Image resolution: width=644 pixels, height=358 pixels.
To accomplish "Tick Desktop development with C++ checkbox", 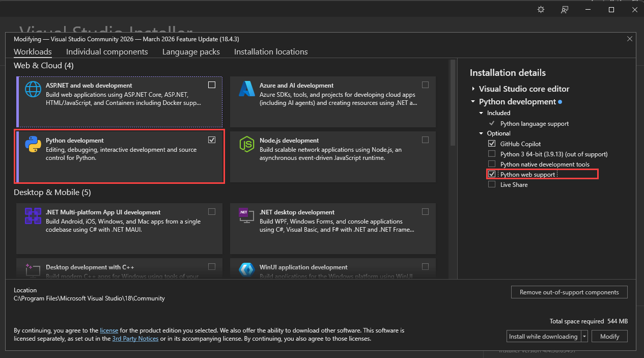I will click(x=212, y=267).
